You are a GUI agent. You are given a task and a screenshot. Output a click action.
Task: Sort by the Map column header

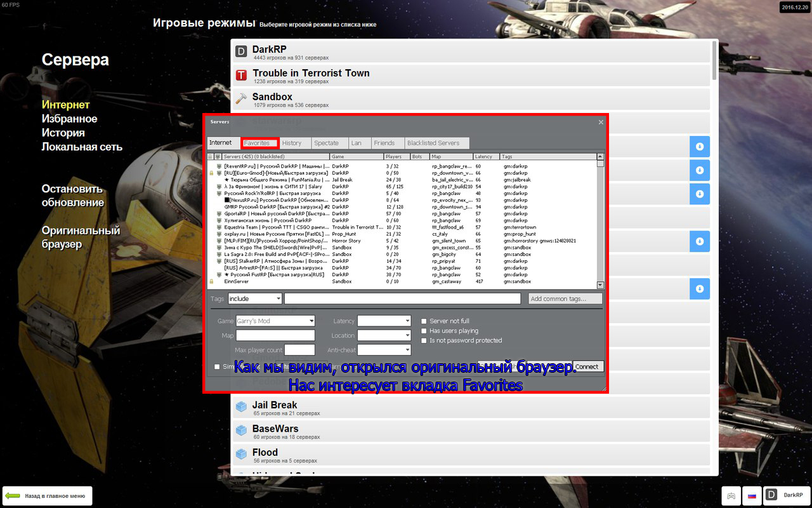click(x=452, y=156)
